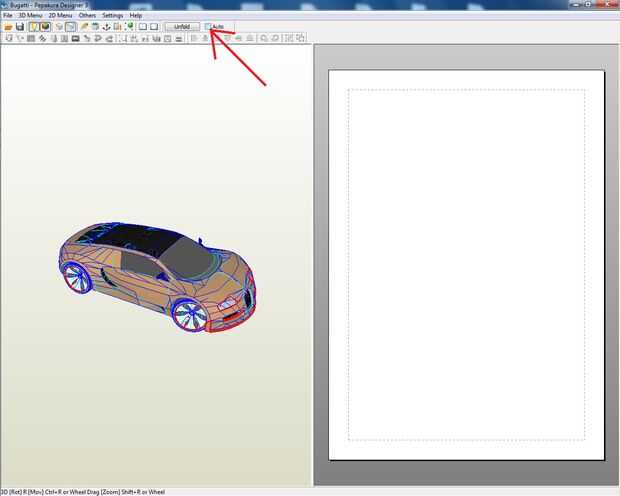Viewport: 620px width, 496px height.
Task: Open the Help menu
Action: click(x=136, y=15)
